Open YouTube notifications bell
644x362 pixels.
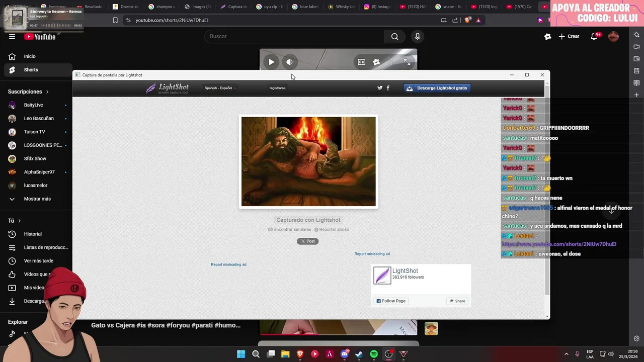pyautogui.click(x=594, y=37)
